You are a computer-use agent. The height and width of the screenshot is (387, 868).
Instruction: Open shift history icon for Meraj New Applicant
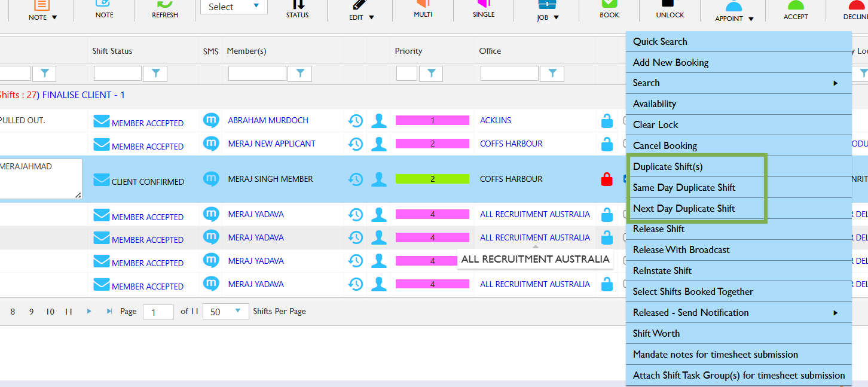pos(355,144)
